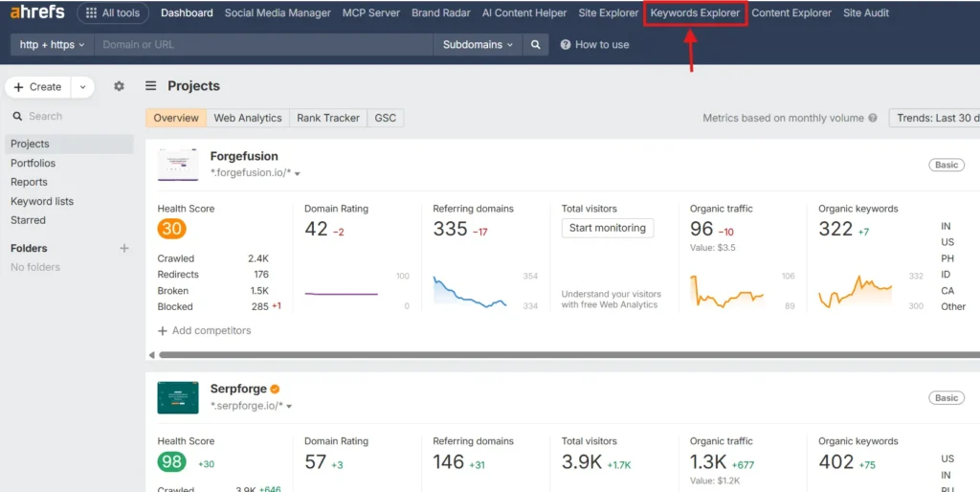This screenshot has width=980, height=492.
Task: Click Serpforge Total visitors 3.9K
Action: (x=581, y=462)
